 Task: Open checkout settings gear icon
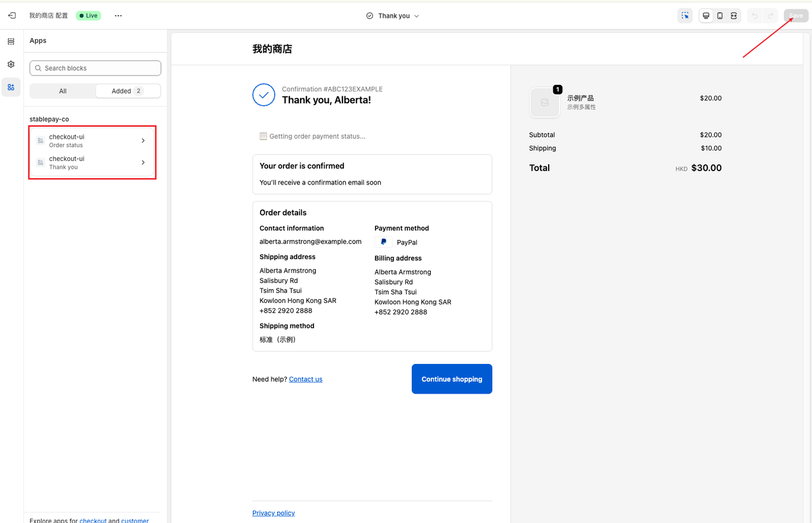pyautogui.click(x=11, y=64)
